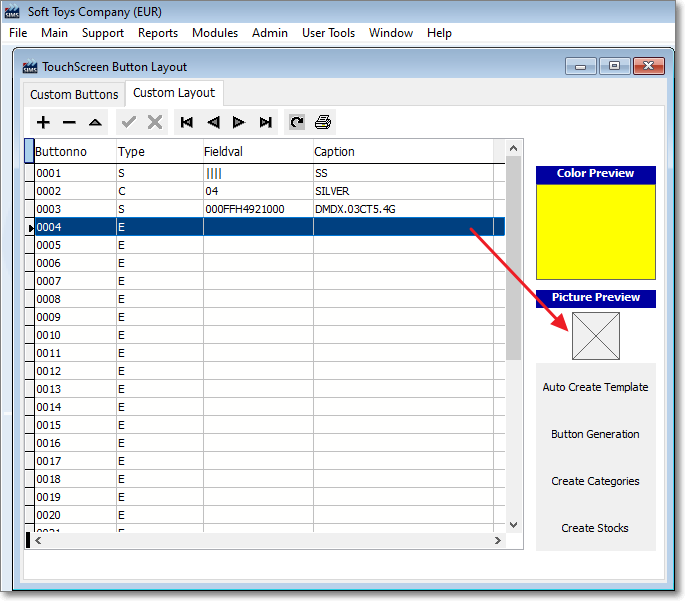Click the Type column header
The height and width of the screenshot is (601, 685).
pyautogui.click(x=160, y=152)
